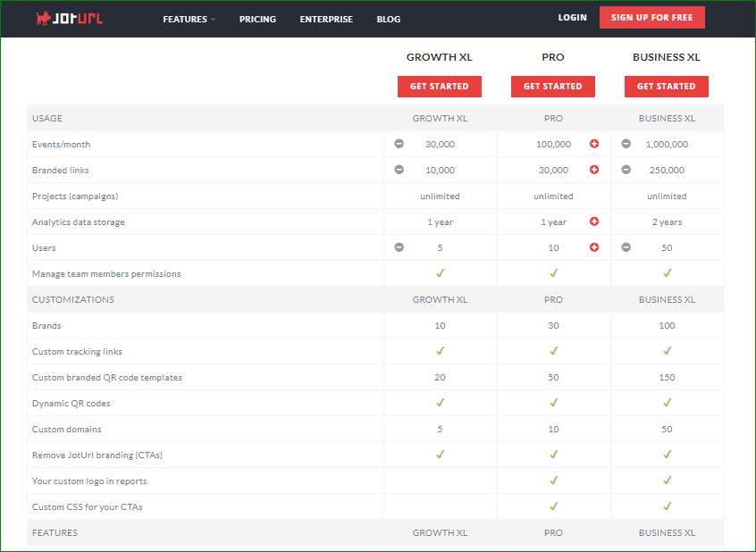The height and width of the screenshot is (552, 756).
Task: Click the CUSTOMIZATIONS section heading
Action: pyautogui.click(x=73, y=300)
